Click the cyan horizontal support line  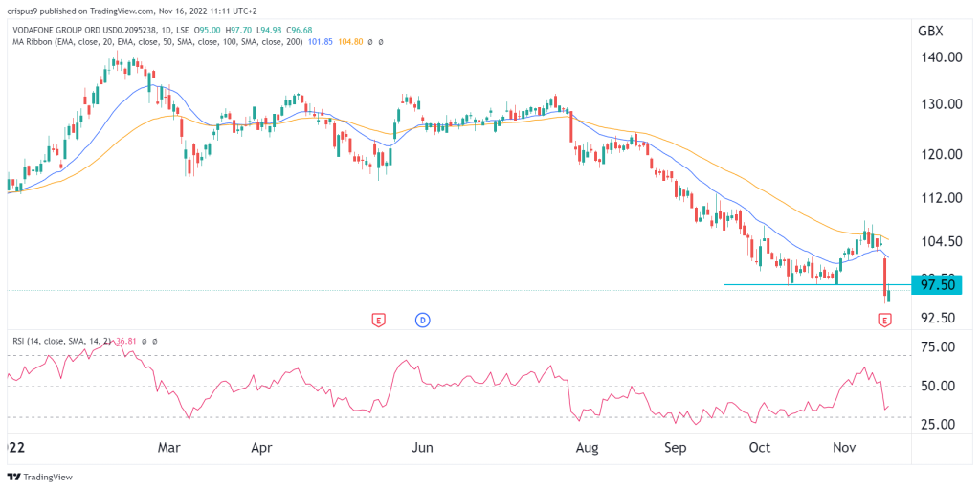(817, 284)
